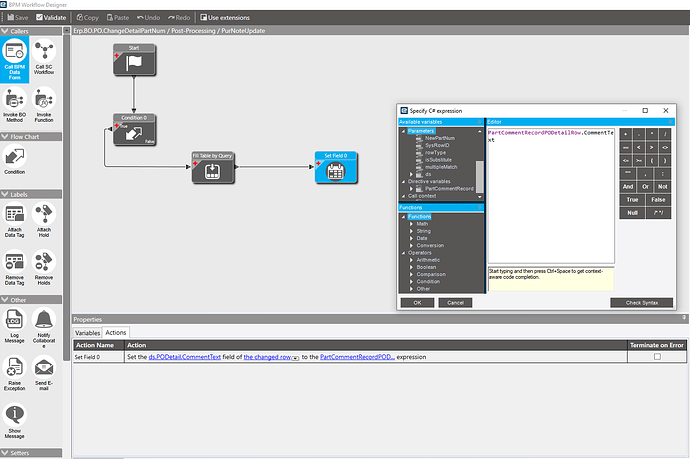Open the changed row dropdown arrow

(295, 358)
